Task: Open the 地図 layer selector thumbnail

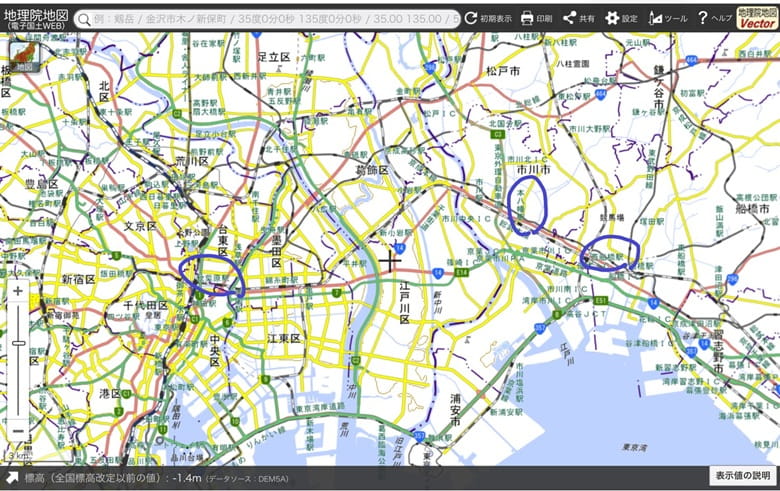Action: tap(22, 55)
